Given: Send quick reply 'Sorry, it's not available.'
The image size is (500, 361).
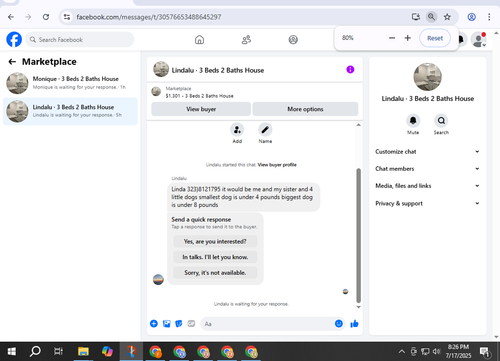Looking at the screenshot, I should pos(215,273).
